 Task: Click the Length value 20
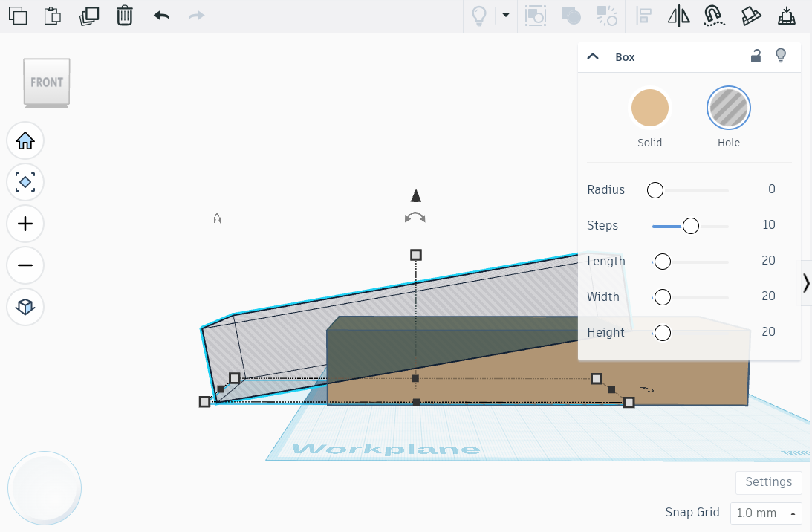(768, 261)
